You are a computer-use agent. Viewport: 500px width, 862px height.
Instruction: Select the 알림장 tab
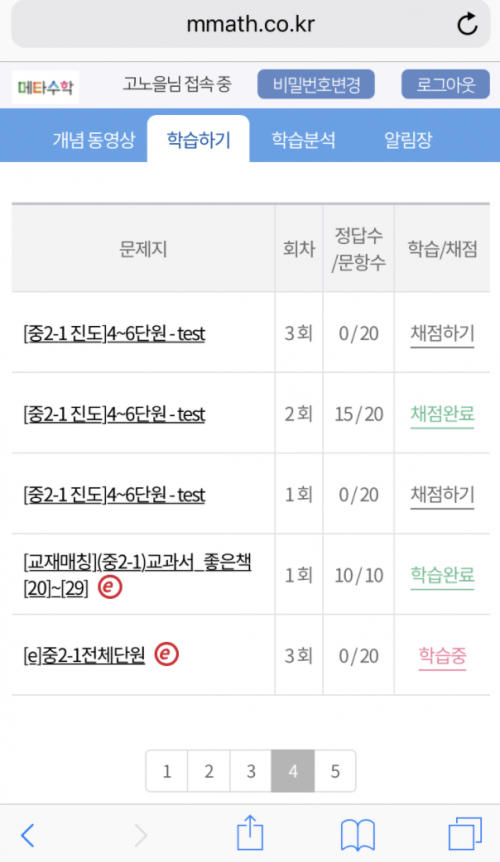click(x=408, y=140)
